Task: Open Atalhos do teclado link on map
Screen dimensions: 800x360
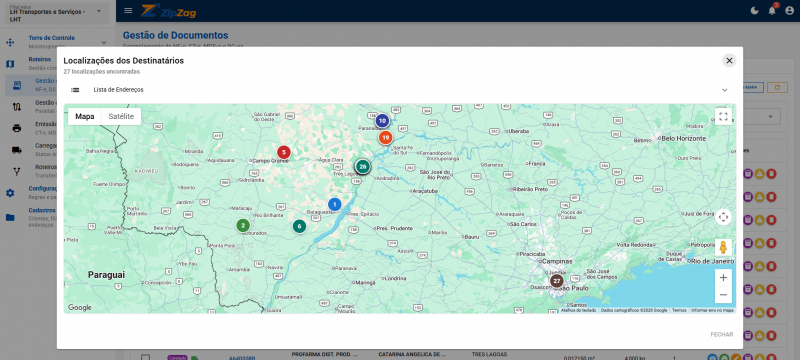Action: [579, 310]
